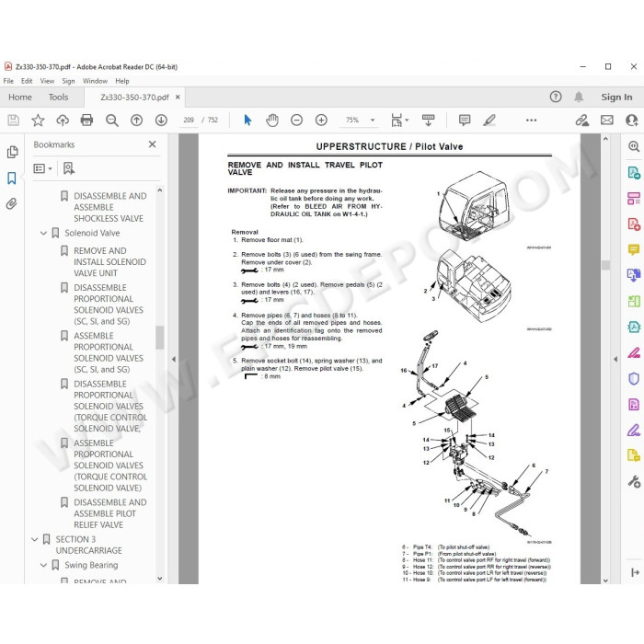Viewport: 644px width, 644px height.
Task: Open the File menu
Action: coord(8,81)
